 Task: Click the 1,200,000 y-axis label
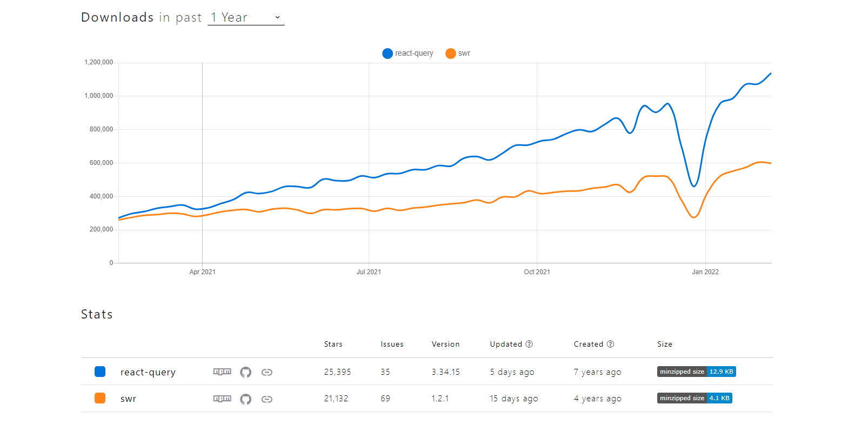98,62
